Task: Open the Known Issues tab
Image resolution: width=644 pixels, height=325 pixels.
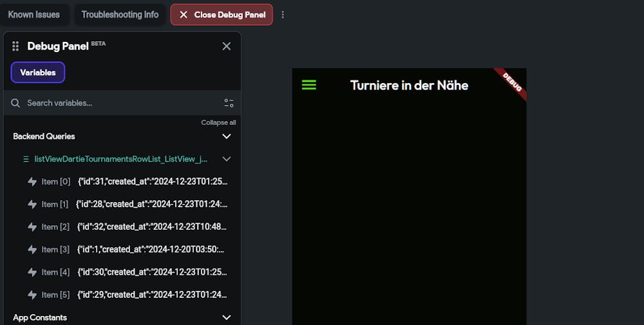Action: tap(35, 15)
